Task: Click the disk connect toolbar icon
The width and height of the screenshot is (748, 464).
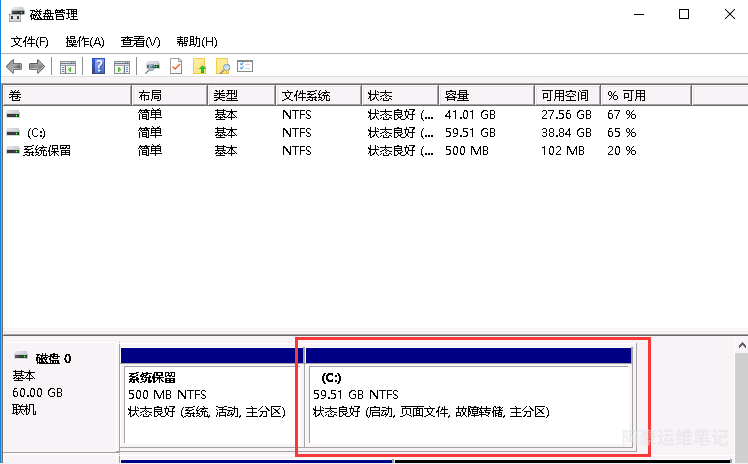Action: pyautogui.click(x=152, y=67)
